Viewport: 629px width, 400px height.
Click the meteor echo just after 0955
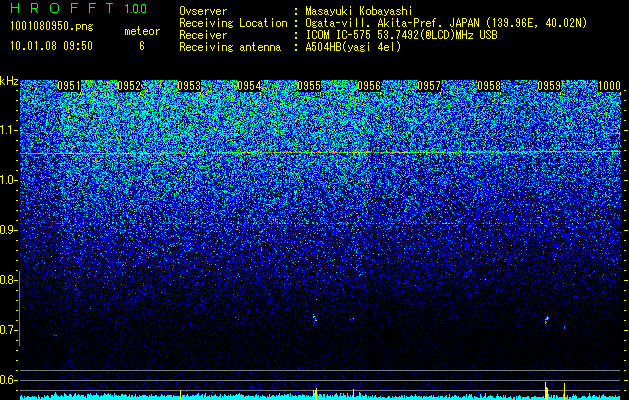point(314,319)
